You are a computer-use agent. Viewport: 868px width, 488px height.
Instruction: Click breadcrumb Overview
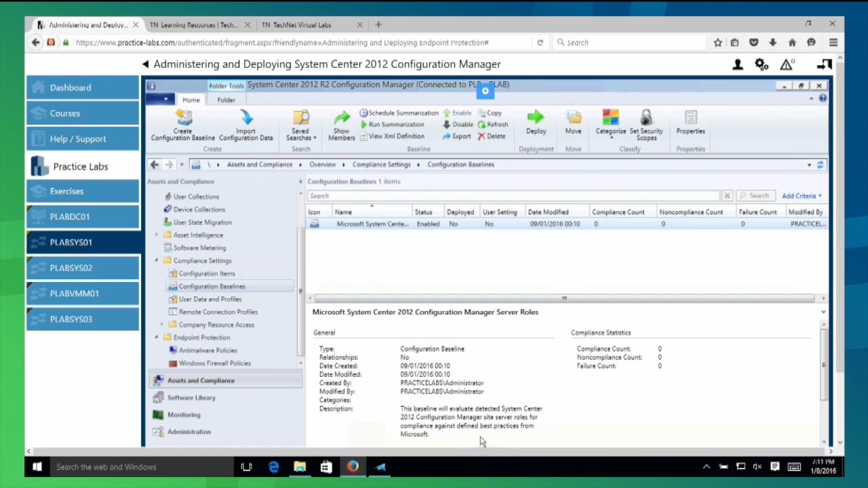(322, 165)
